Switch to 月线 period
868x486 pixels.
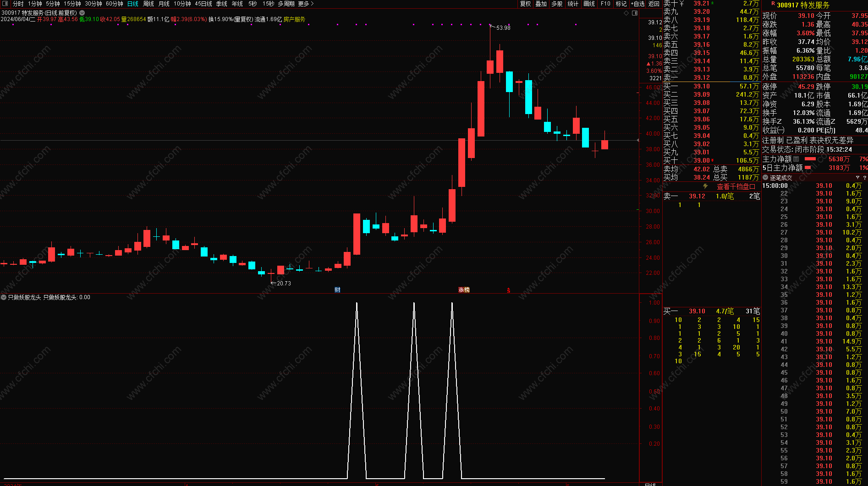coord(164,4)
